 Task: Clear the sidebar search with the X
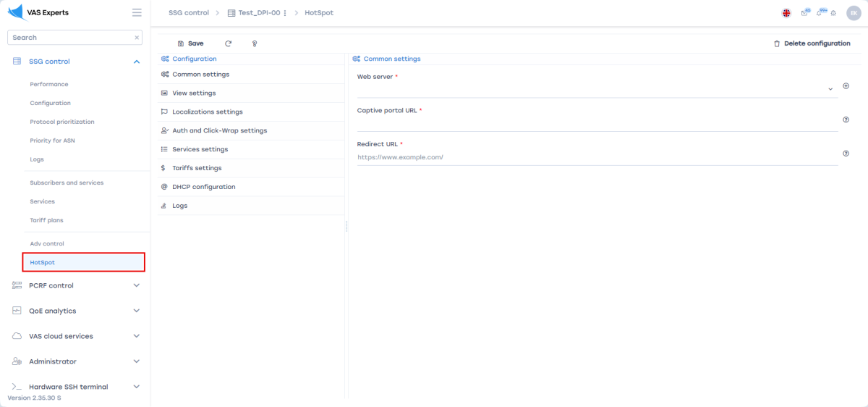point(137,38)
